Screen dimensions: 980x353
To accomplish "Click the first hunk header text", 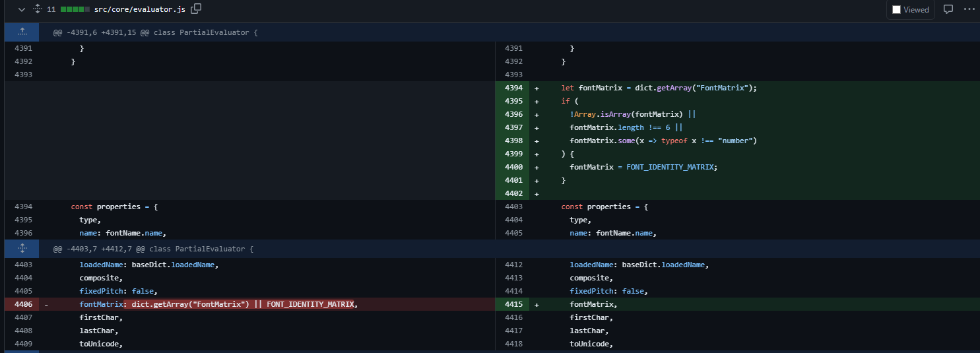I will [153, 32].
